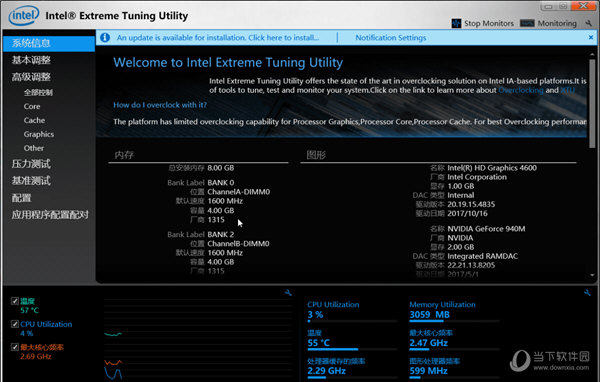Select Cache tuning item
600x382 pixels.
34,120
